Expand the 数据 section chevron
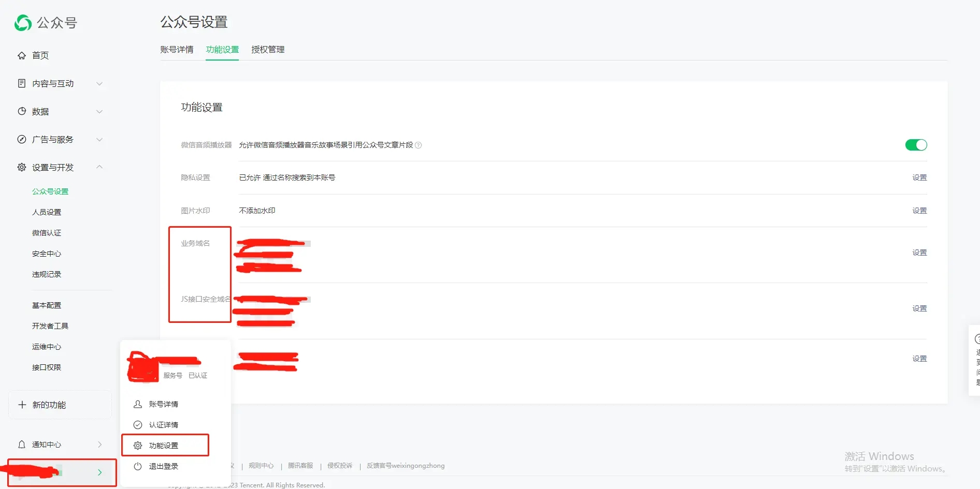 99,111
